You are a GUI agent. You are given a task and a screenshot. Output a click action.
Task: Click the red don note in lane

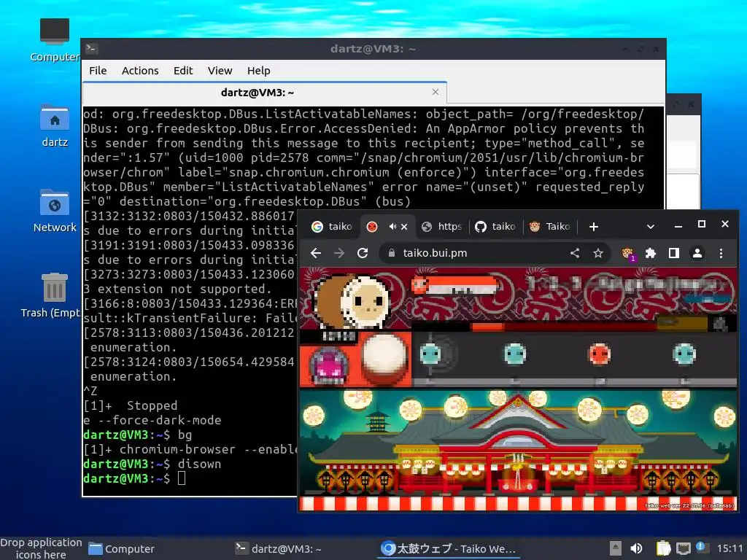pyautogui.click(x=600, y=354)
